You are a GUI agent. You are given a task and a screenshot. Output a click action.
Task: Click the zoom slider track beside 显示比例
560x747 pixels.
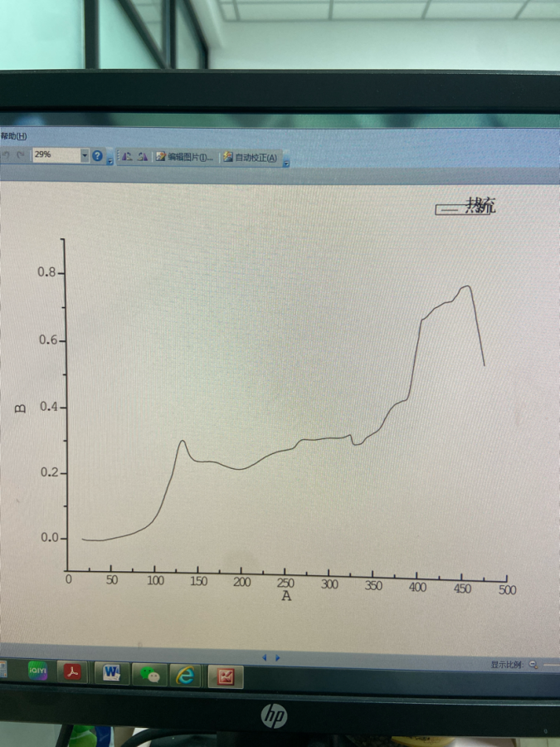tap(552, 665)
